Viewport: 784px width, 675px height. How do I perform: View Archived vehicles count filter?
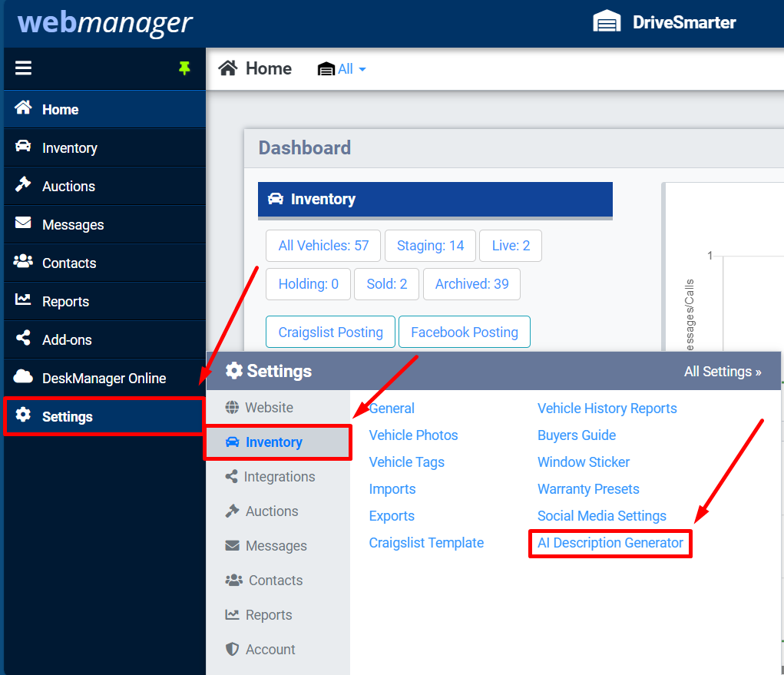(471, 283)
